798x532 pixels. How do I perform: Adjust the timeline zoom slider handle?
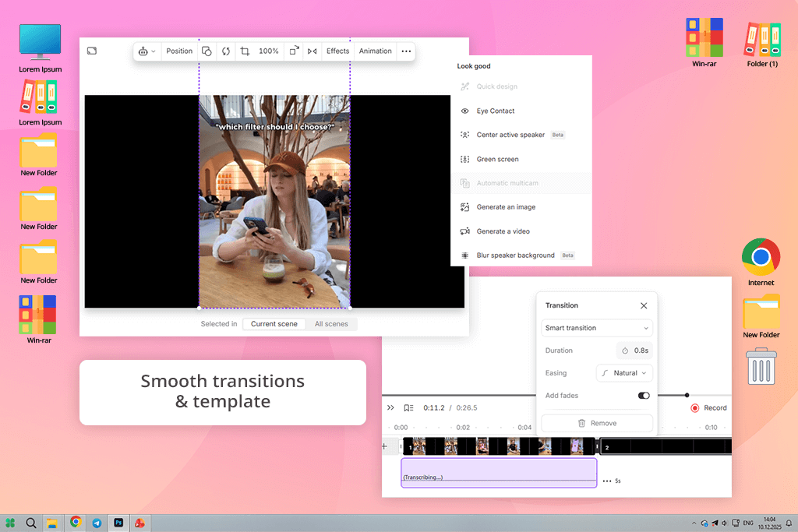coord(687,395)
